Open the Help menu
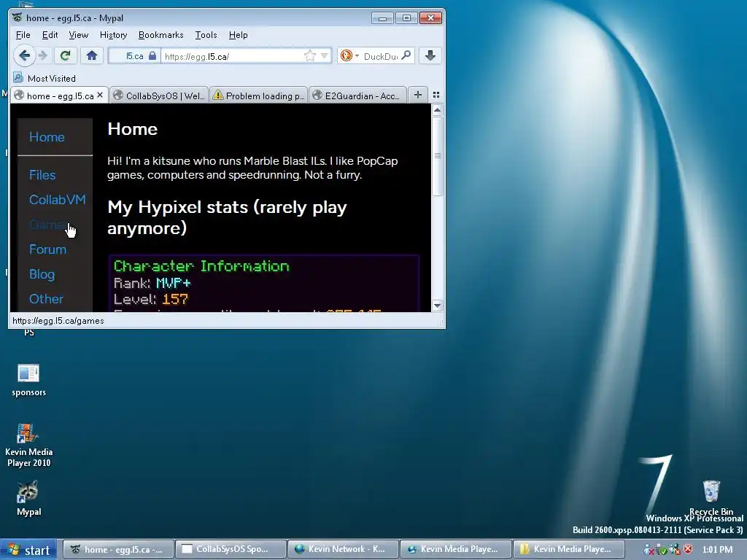Image resolution: width=747 pixels, height=560 pixels. [x=239, y=35]
